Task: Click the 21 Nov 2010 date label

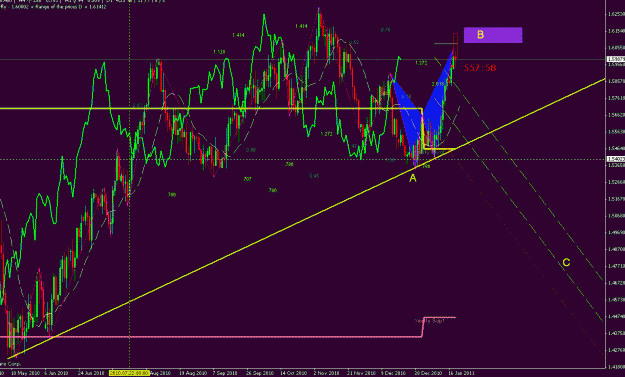Action: (x=361, y=373)
